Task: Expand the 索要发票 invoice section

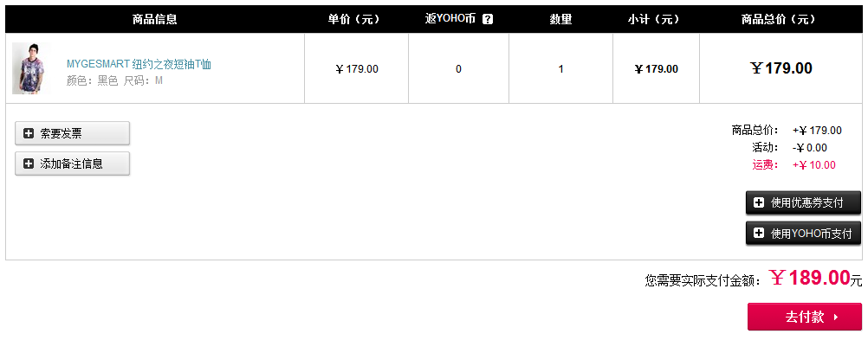Action: point(73,133)
